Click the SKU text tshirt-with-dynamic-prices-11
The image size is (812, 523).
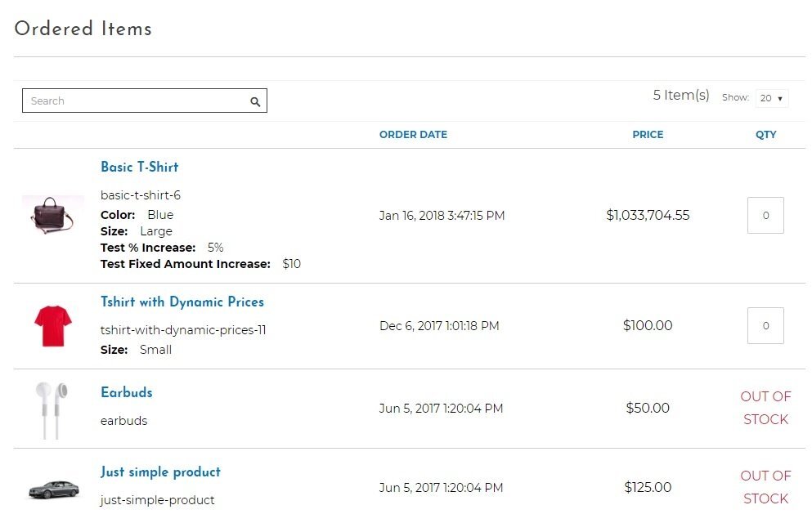click(183, 330)
